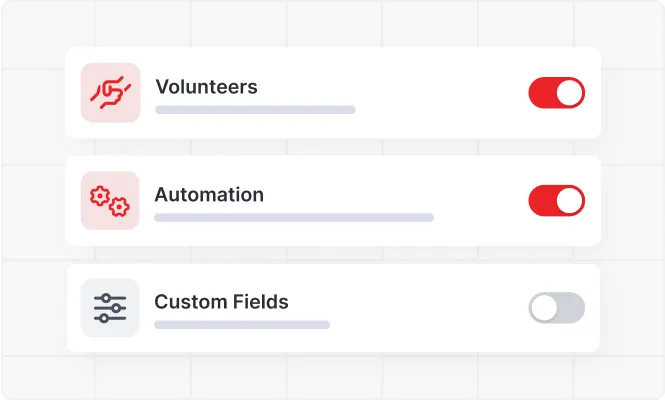Select the Volunteers title text

(x=206, y=87)
